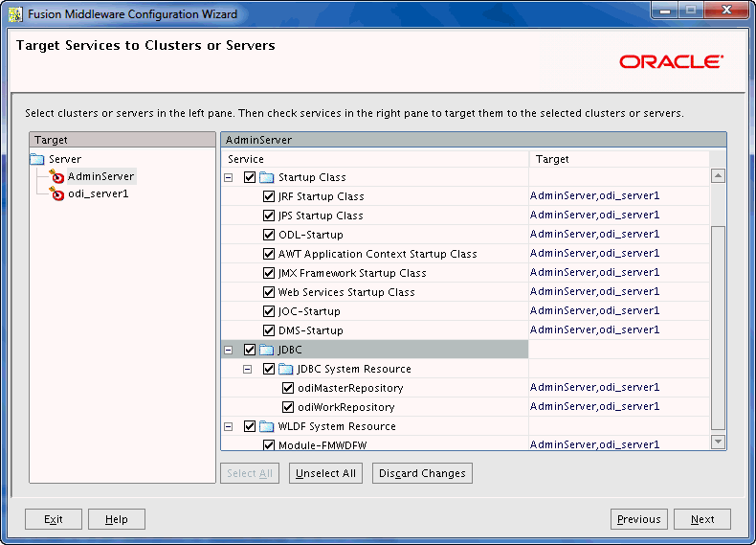Click the JOC-Startup row label
Screen dimensions: 756x545
coord(309,311)
